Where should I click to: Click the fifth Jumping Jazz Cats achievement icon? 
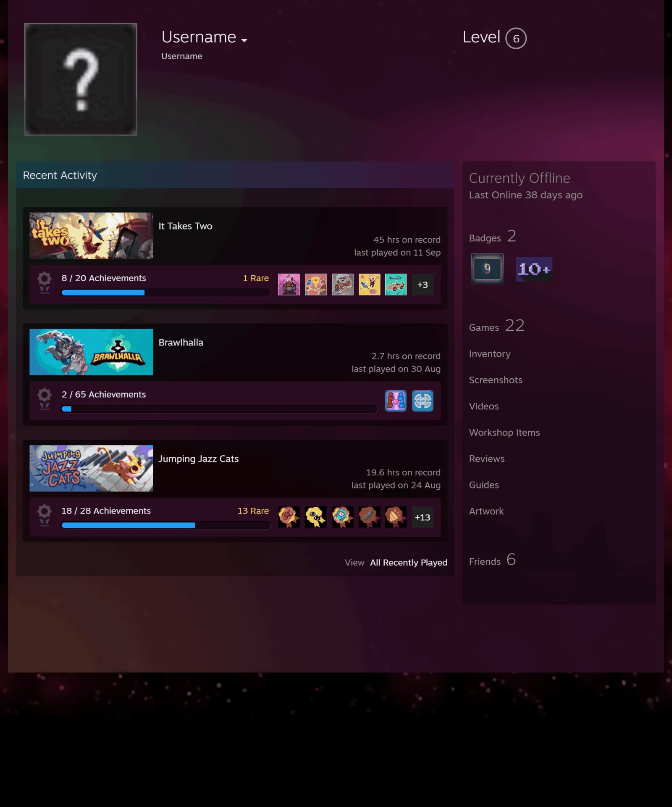[x=396, y=517]
